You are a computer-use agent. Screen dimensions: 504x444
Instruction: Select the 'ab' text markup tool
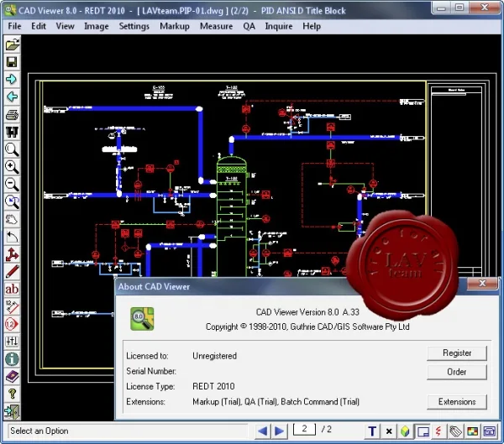click(x=13, y=290)
